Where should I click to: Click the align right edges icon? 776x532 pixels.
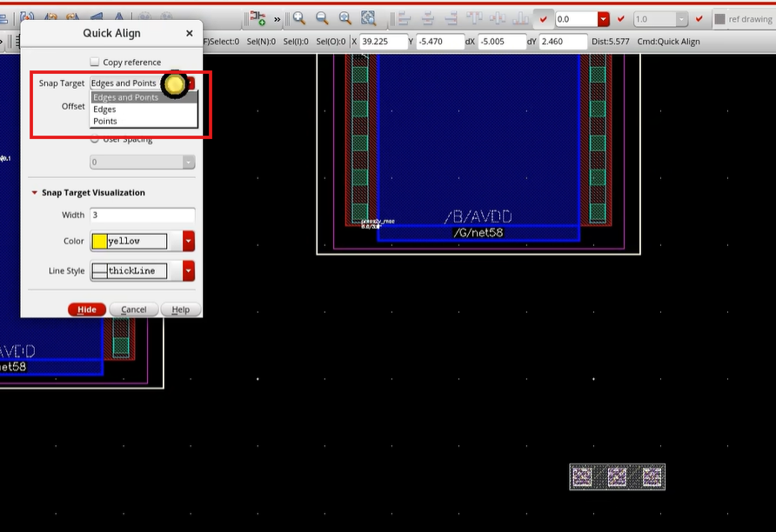451,19
